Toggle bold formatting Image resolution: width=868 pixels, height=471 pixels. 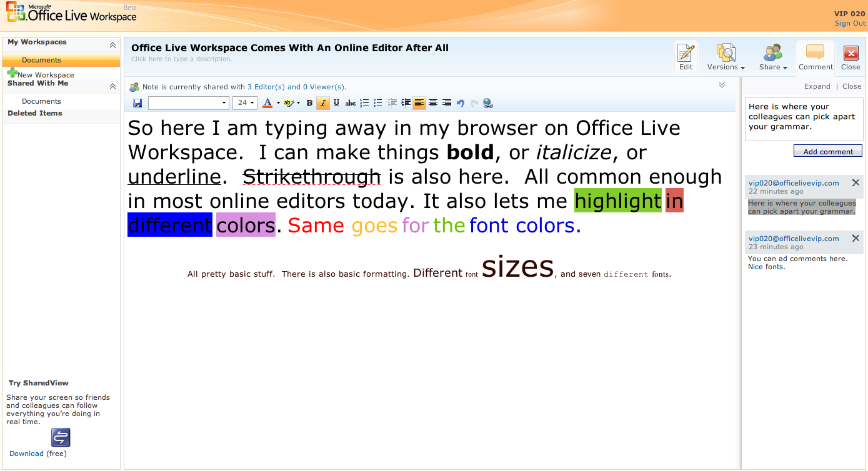(309, 103)
